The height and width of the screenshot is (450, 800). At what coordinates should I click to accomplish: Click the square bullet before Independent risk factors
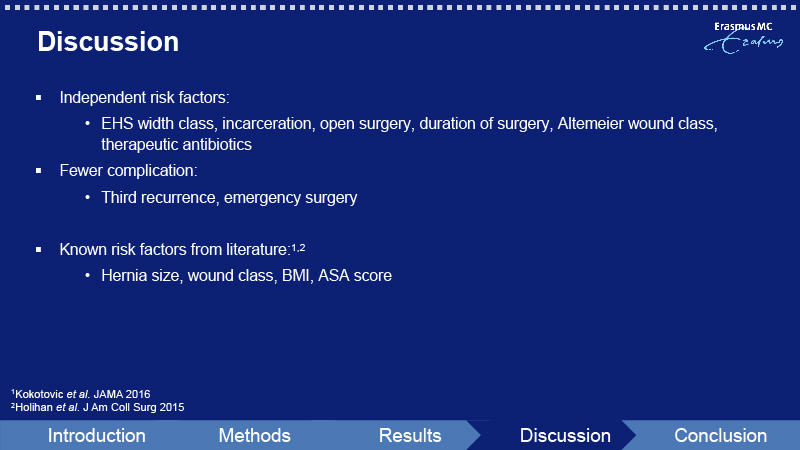point(39,97)
